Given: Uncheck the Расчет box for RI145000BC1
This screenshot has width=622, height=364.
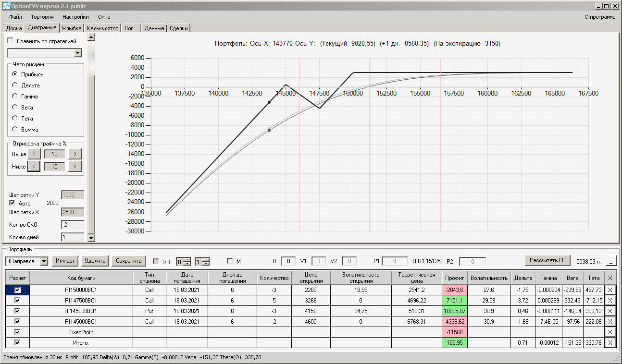Looking at the screenshot, I should [18, 321].
